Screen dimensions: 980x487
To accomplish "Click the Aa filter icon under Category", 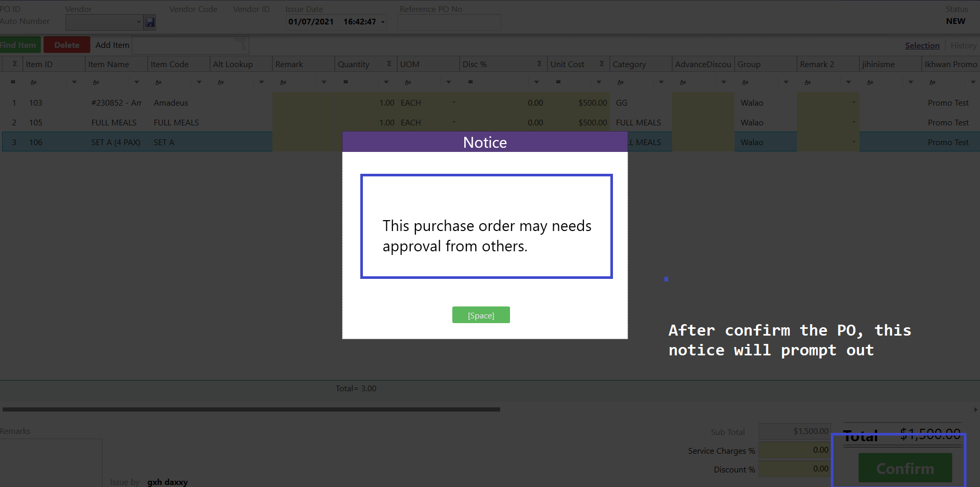I will pos(620,82).
